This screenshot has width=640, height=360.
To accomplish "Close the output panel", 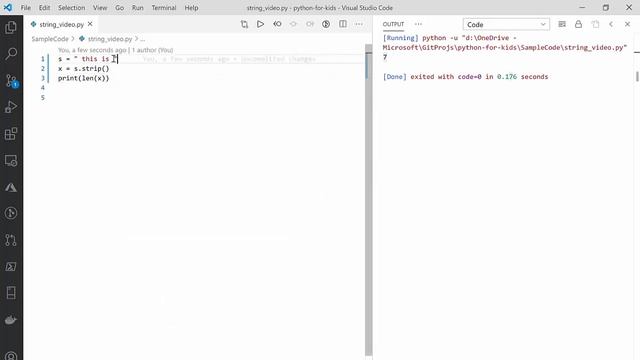I will click(x=627, y=24).
